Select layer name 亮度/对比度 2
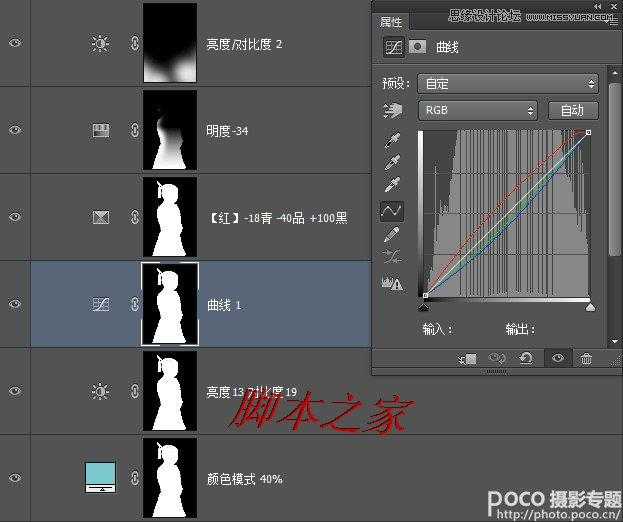 [244, 44]
